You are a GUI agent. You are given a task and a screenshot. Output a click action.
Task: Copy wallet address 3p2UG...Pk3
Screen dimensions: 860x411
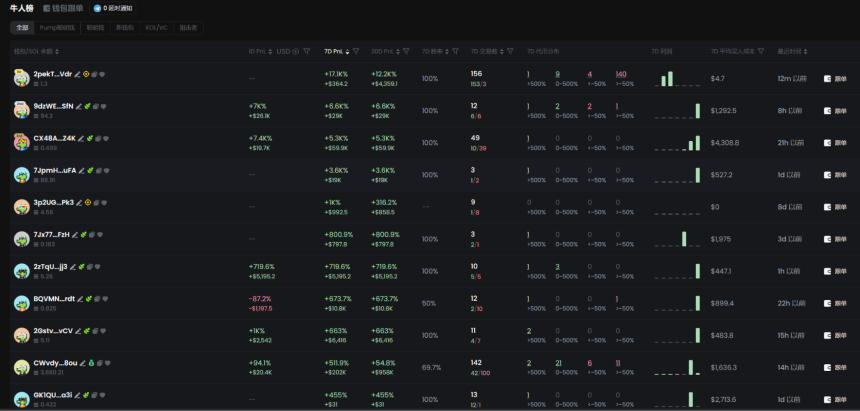tap(96, 202)
